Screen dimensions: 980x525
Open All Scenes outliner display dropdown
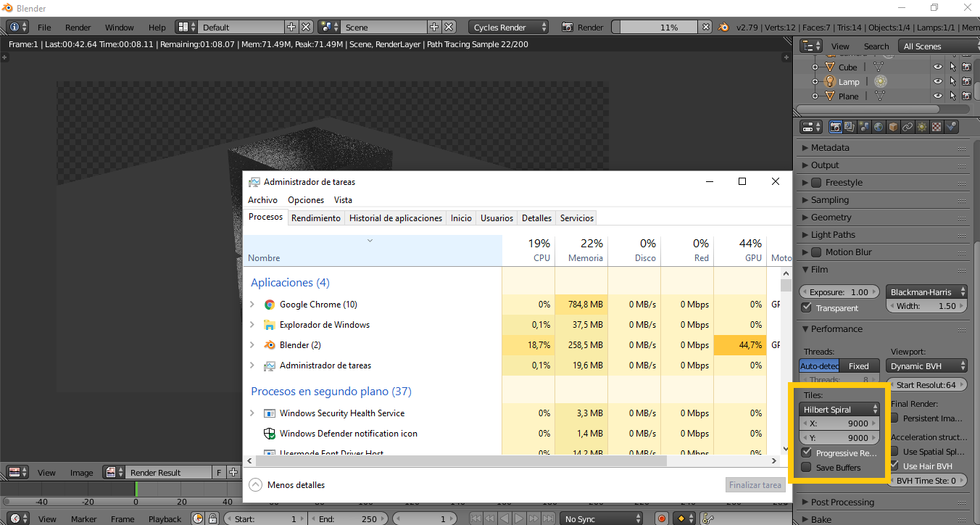point(938,46)
